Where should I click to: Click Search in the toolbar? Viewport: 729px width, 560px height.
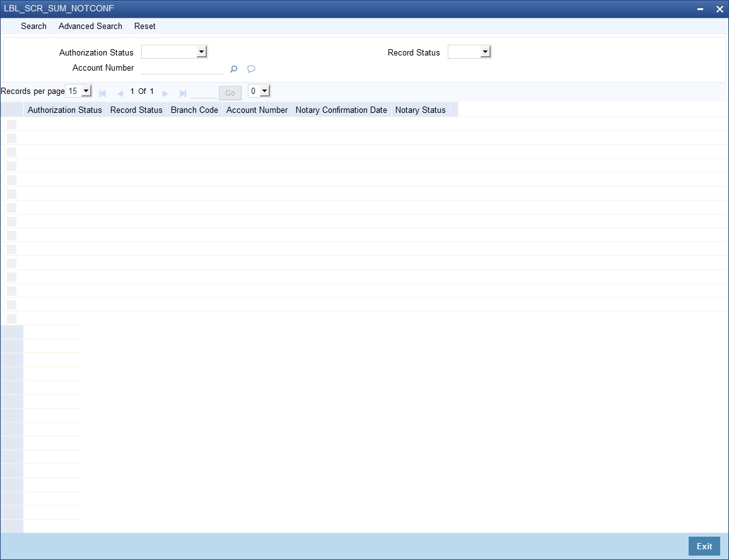pos(33,26)
